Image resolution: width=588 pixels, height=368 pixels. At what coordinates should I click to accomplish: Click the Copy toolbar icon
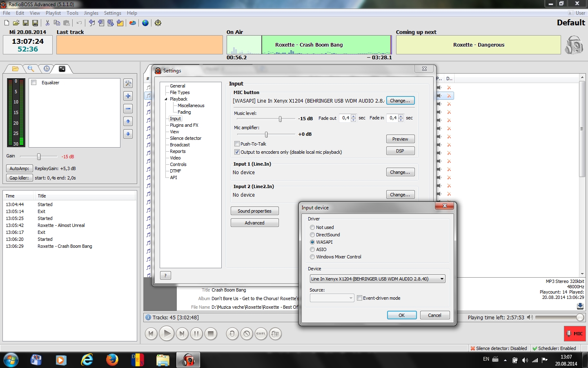57,23
